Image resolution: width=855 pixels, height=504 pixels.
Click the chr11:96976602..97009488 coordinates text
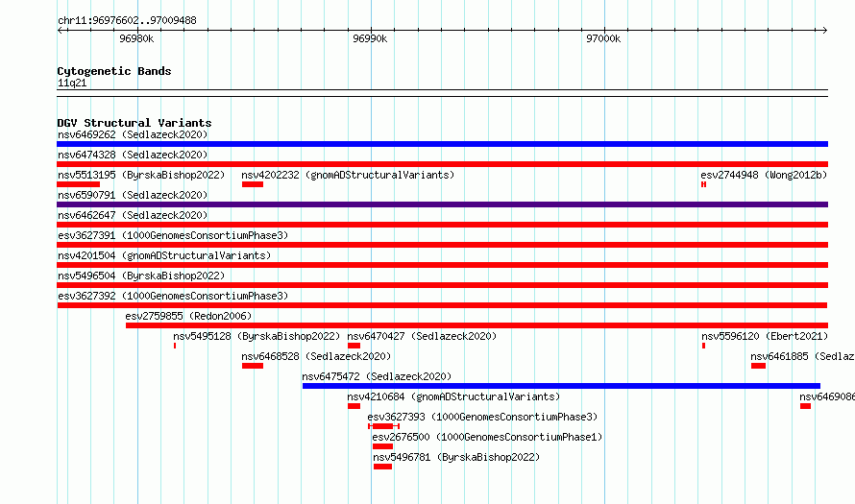pyautogui.click(x=127, y=20)
